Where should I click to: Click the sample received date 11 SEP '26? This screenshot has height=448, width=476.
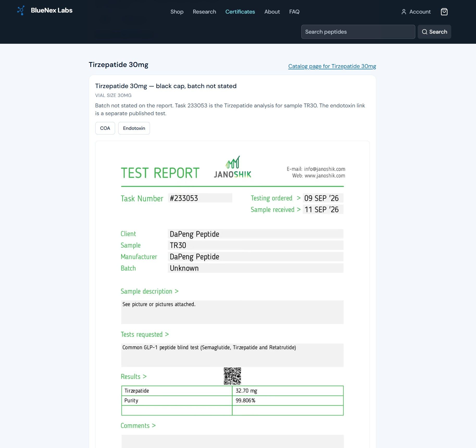(x=321, y=210)
